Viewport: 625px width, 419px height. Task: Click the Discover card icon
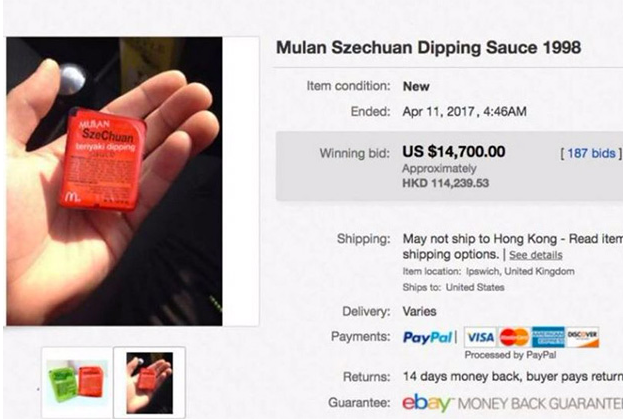point(582,338)
